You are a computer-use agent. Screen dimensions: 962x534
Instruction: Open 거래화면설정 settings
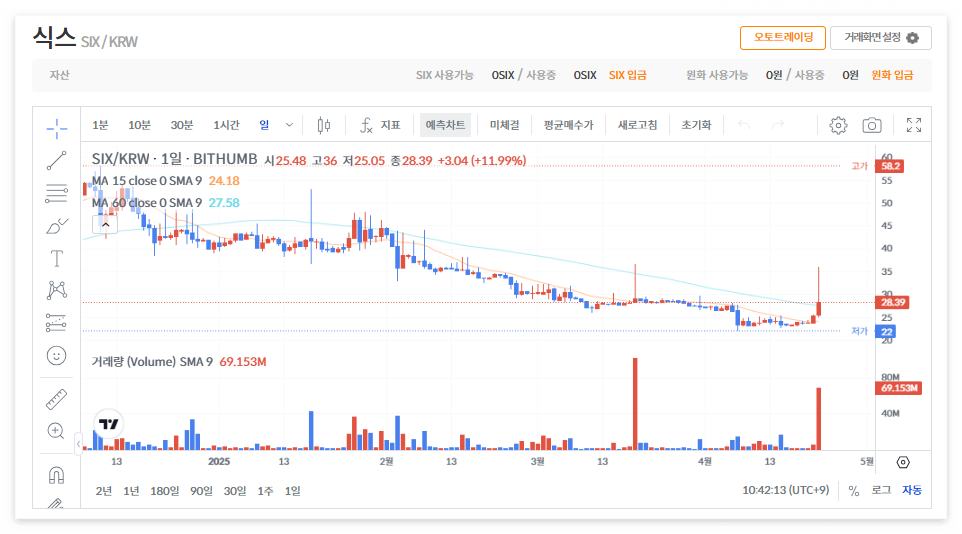pos(880,37)
